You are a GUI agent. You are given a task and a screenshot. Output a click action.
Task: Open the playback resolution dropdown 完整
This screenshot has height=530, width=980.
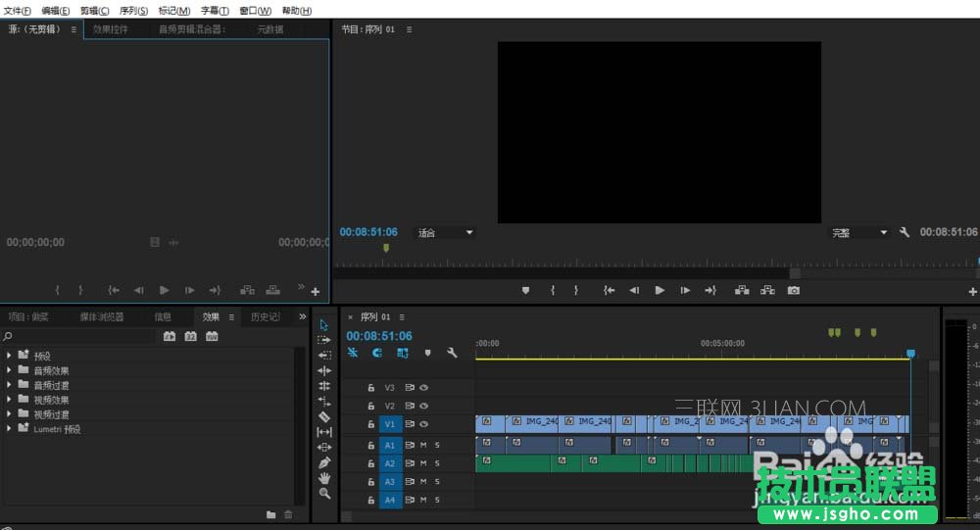coord(860,232)
